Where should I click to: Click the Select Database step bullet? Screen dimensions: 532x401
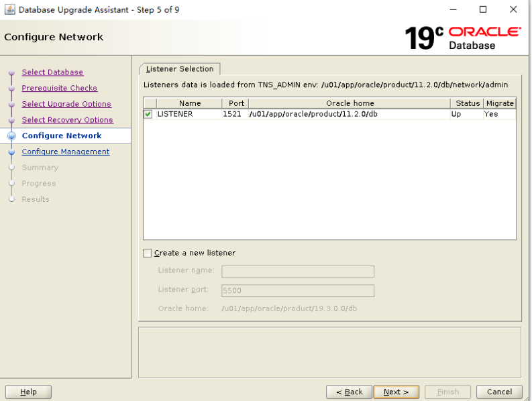click(x=12, y=72)
